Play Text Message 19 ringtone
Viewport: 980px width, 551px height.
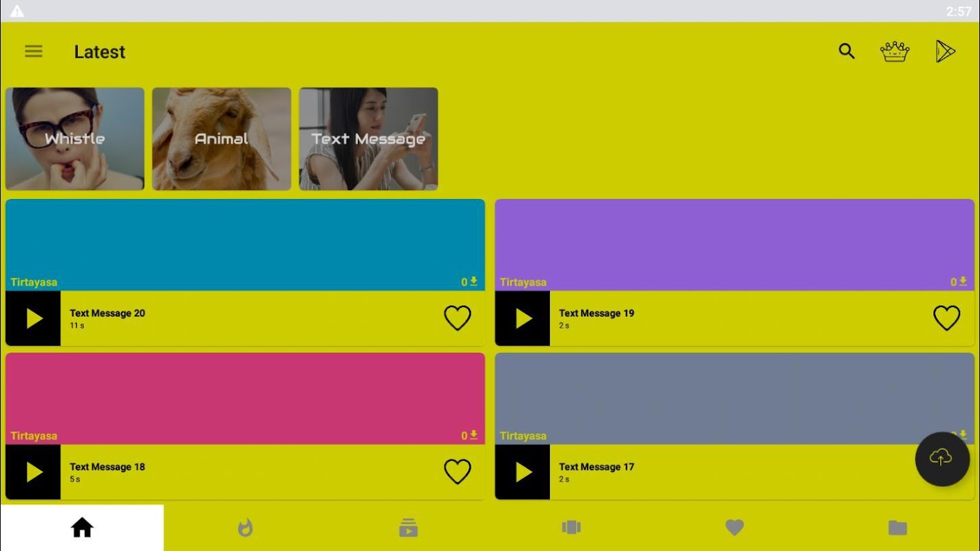pos(522,318)
